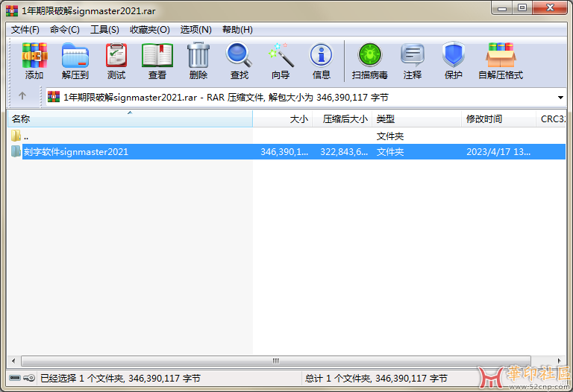573x392 pixels.
Task: Sort by 压缩后大小 column header
Action: (x=342, y=119)
